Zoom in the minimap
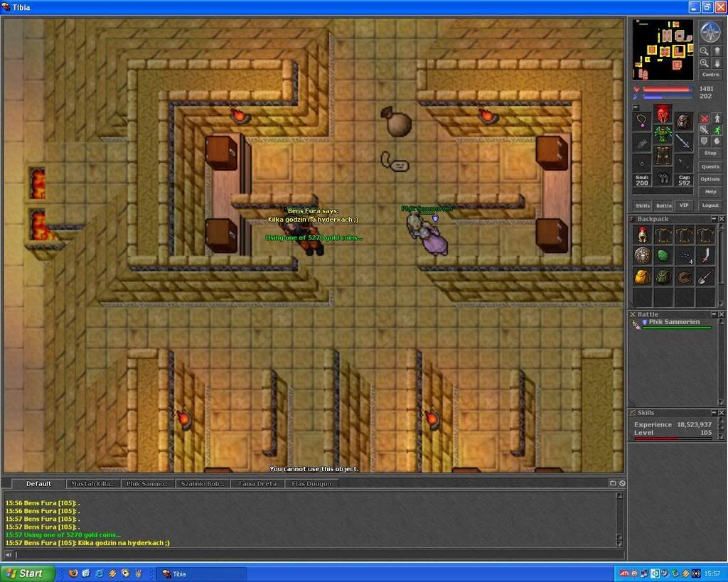 (705, 63)
